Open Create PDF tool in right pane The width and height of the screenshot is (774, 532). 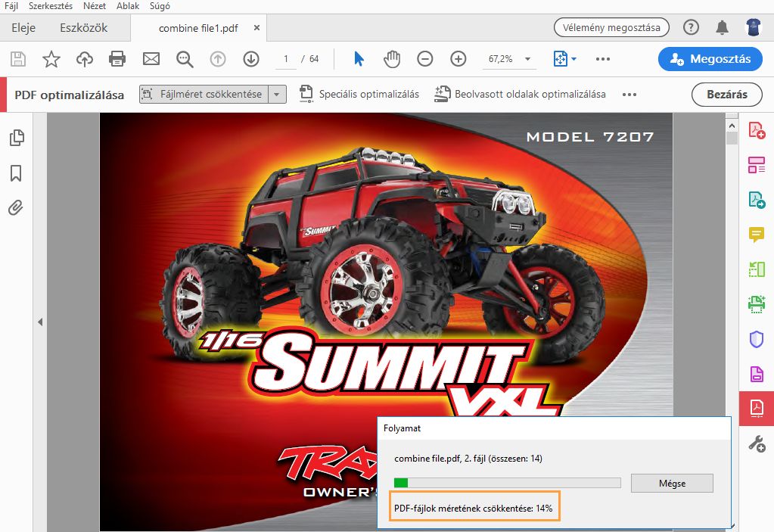757,130
